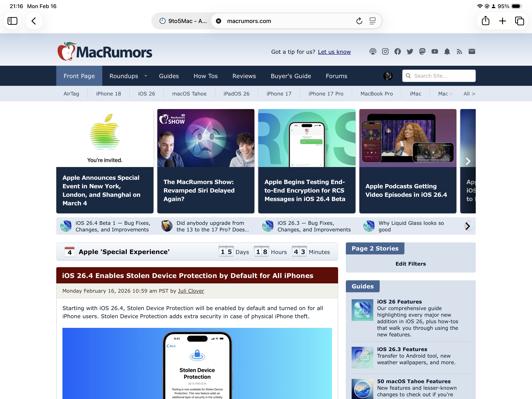Go back to the previous page
This screenshot has width=532, height=399.
pyautogui.click(x=34, y=21)
